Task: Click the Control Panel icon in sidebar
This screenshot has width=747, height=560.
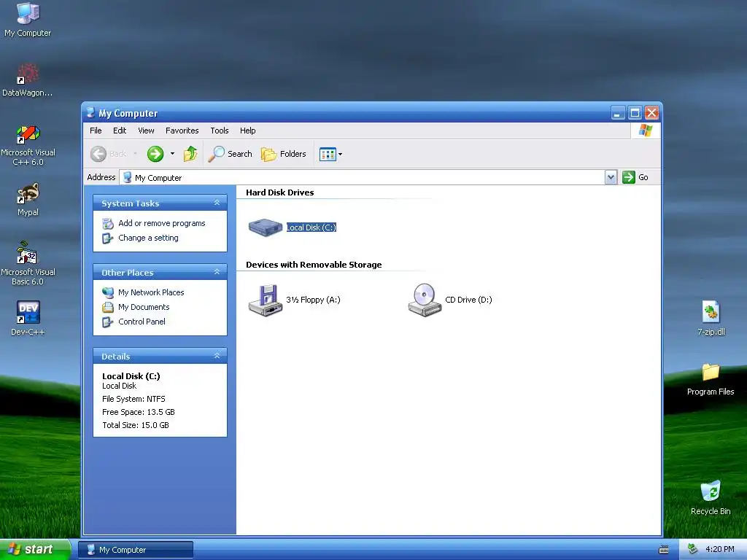Action: coord(108,322)
